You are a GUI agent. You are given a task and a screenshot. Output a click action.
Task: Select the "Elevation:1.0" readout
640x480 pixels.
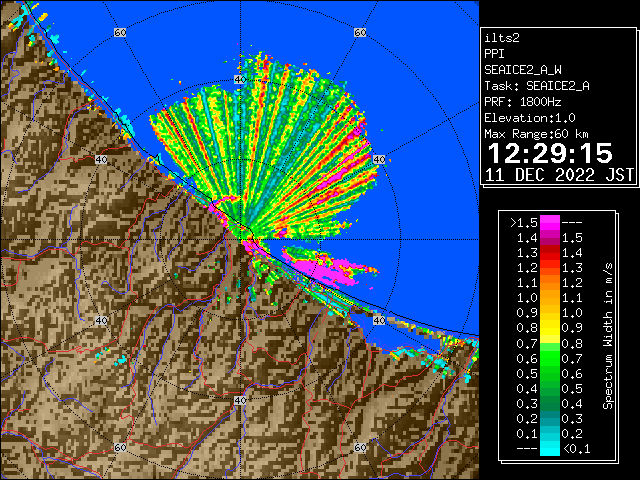[530, 118]
